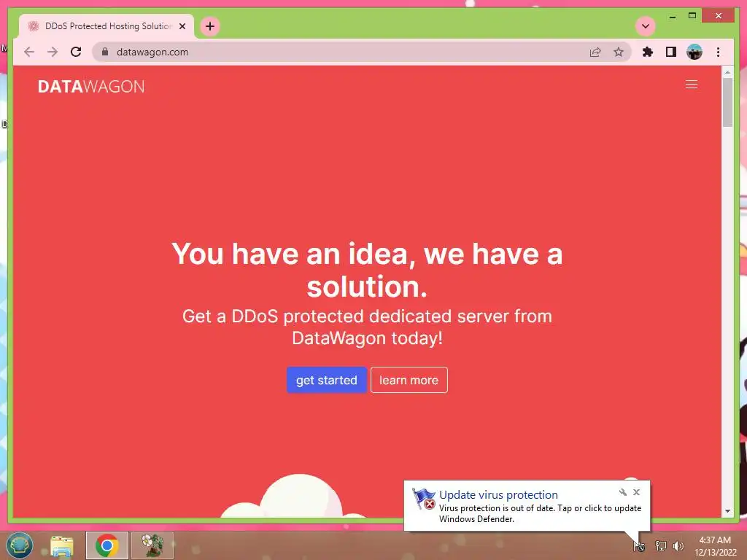
Task: Open the volume speaker tray icon
Action: coord(678,546)
